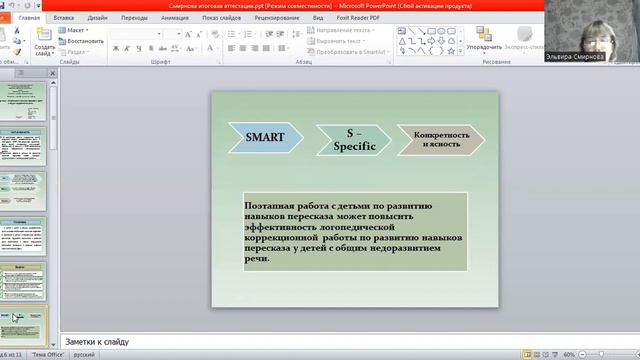The width and height of the screenshot is (640, 360).
Task: Open the Переходы ribbon tab
Action: [x=134, y=18]
